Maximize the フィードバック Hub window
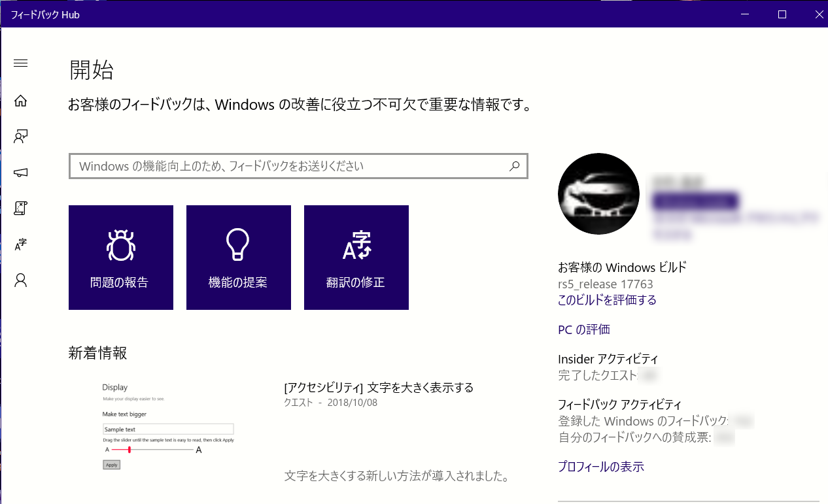Image resolution: width=828 pixels, height=504 pixels. (782, 14)
